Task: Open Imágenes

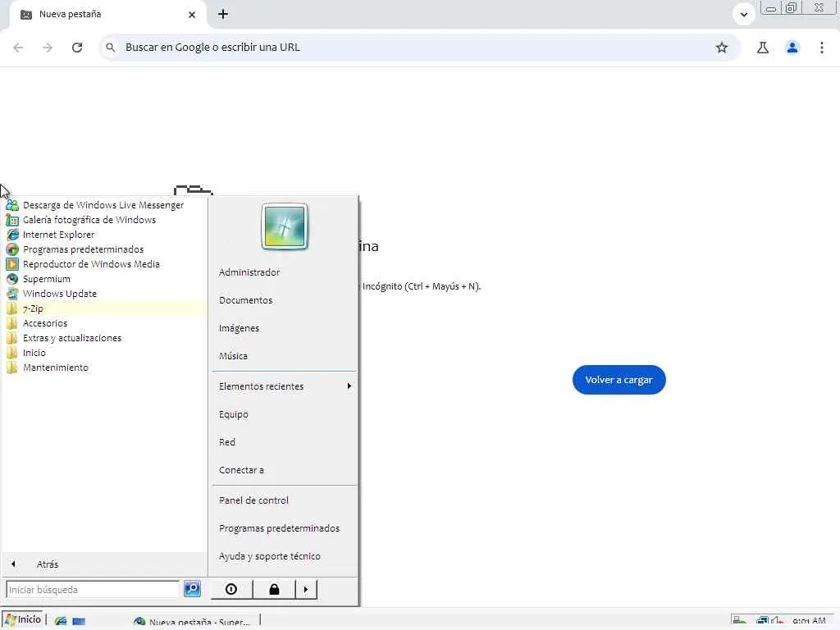Action: [239, 328]
